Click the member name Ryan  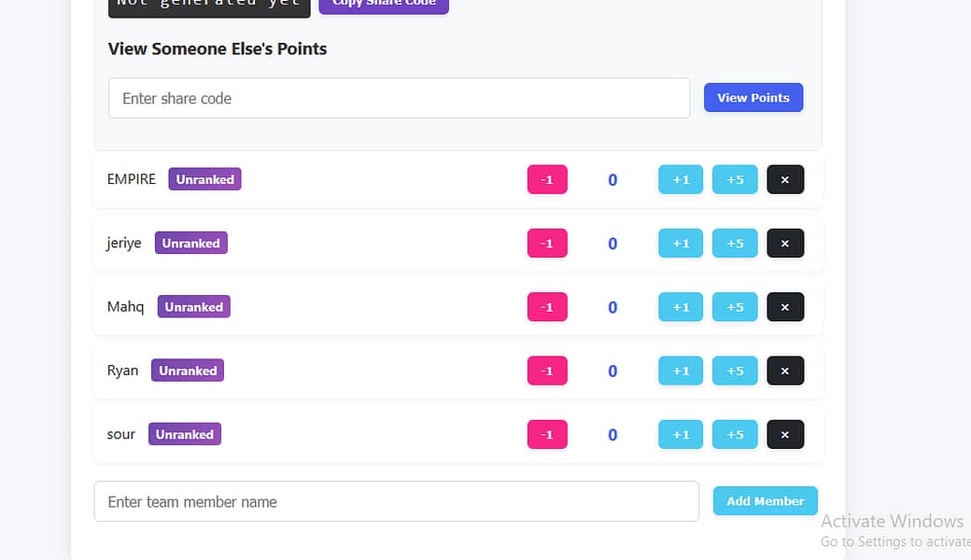(x=122, y=371)
